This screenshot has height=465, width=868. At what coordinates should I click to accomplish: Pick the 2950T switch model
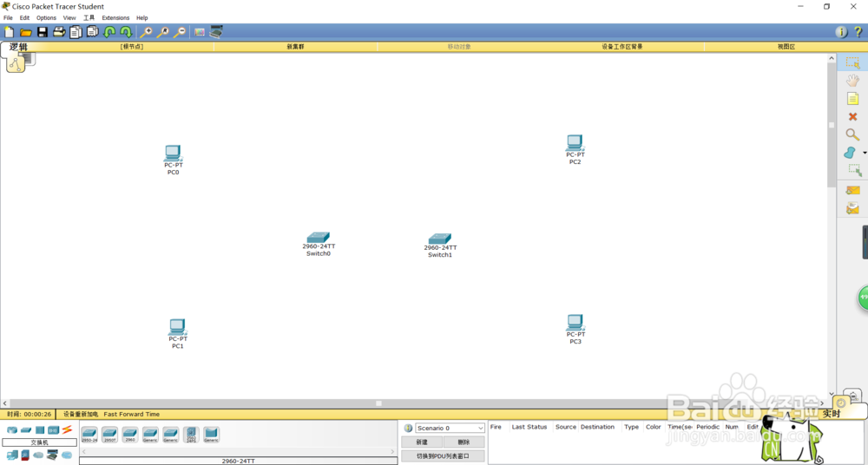[109, 435]
